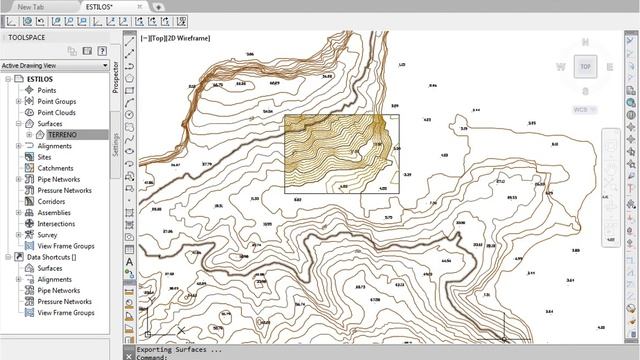Open the WCS dropdown under ViewCube
The width and height of the screenshot is (640, 360).
(x=584, y=109)
